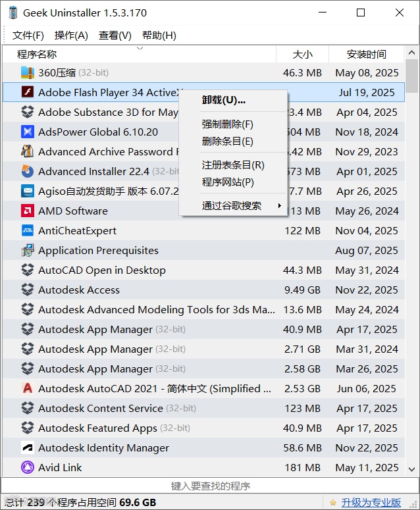Image resolution: width=420 pixels, height=510 pixels.
Task: Click the scrollbar down arrow
Action: pyautogui.click(x=411, y=469)
